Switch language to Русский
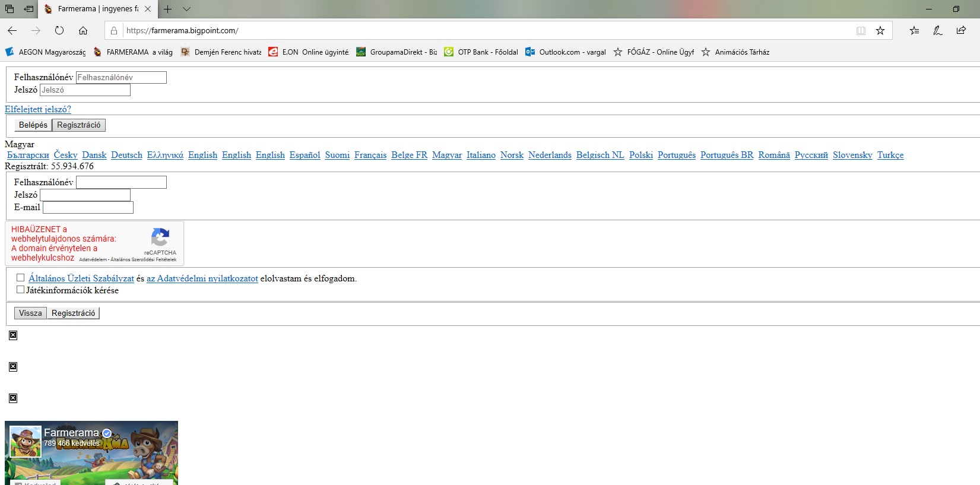 click(811, 155)
